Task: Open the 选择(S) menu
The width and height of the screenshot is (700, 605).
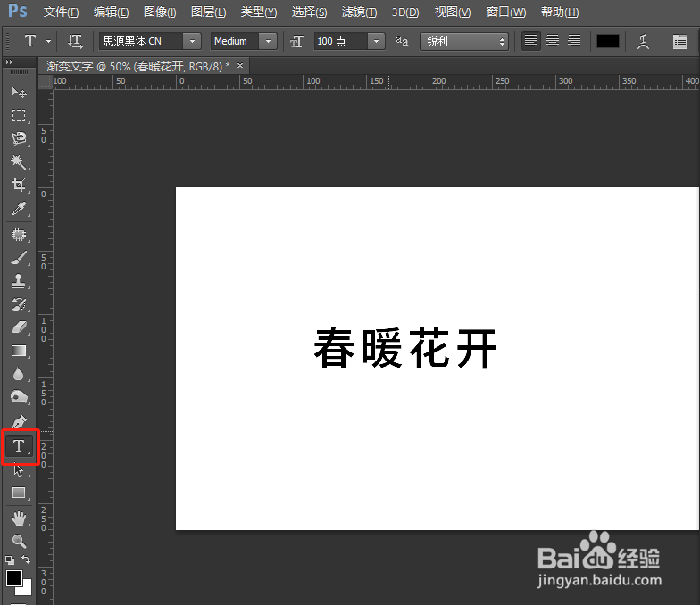Action: pos(309,12)
